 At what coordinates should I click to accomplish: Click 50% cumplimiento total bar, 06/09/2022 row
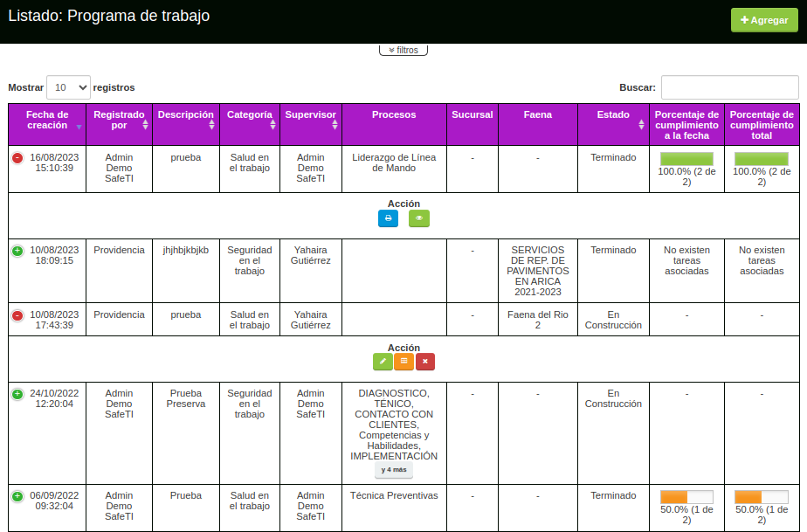click(762, 497)
